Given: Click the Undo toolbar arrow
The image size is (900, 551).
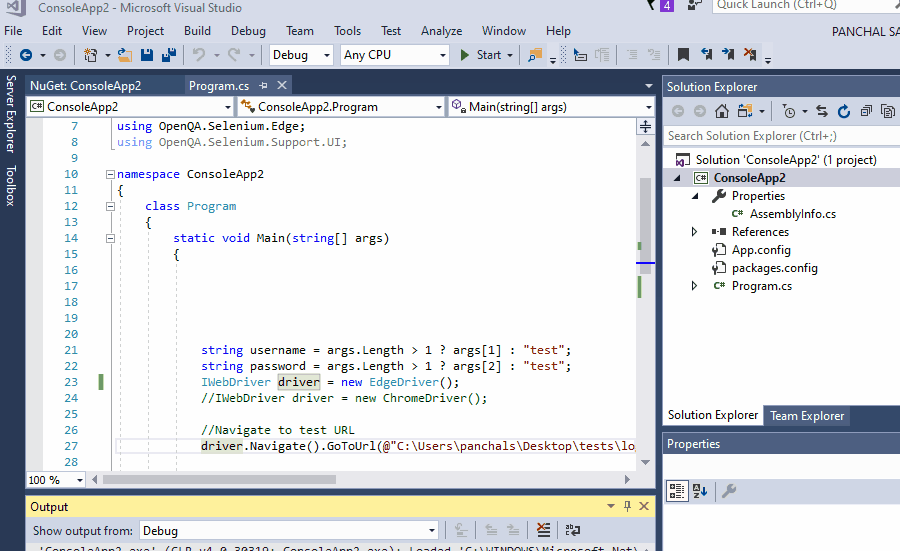Looking at the screenshot, I should [x=199, y=55].
